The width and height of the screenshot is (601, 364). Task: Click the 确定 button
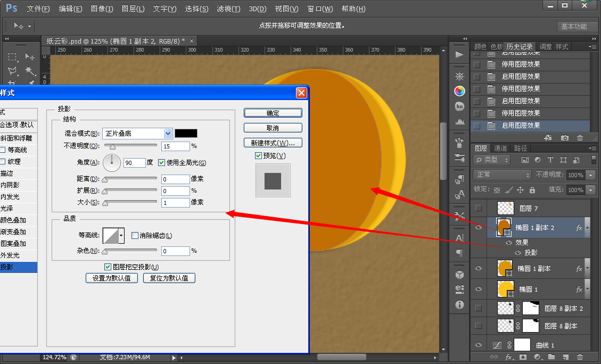point(273,113)
